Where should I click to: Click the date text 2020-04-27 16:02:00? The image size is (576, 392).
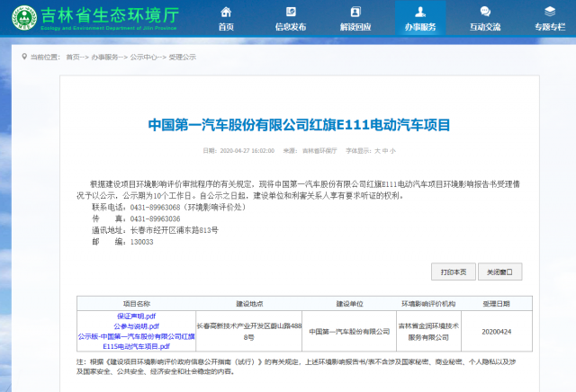tap(247, 151)
